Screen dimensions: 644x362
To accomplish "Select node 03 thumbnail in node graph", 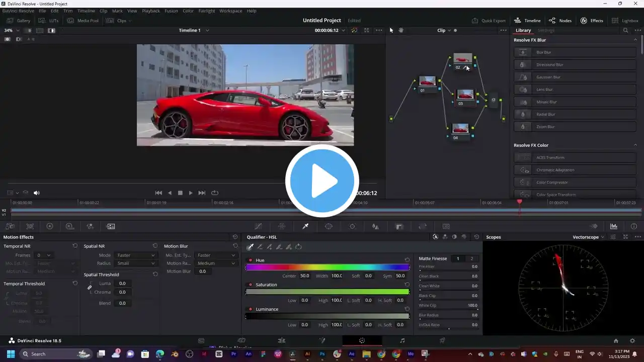I will tap(465, 95).
